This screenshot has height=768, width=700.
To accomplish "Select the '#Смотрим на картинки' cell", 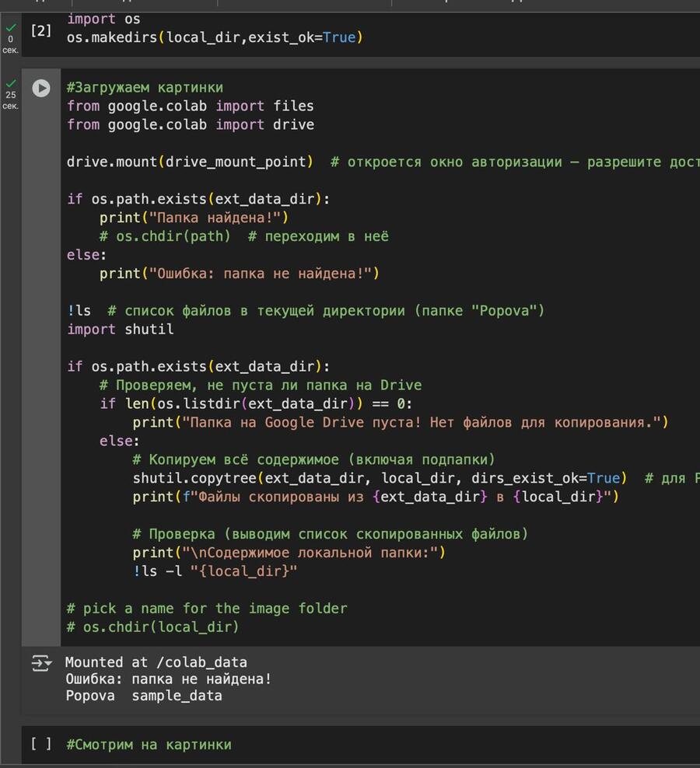I will 149,745.
